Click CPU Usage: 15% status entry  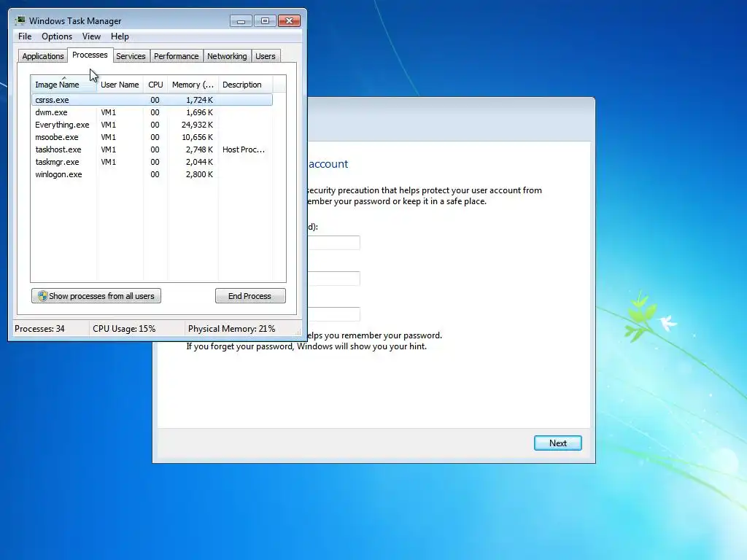click(124, 329)
